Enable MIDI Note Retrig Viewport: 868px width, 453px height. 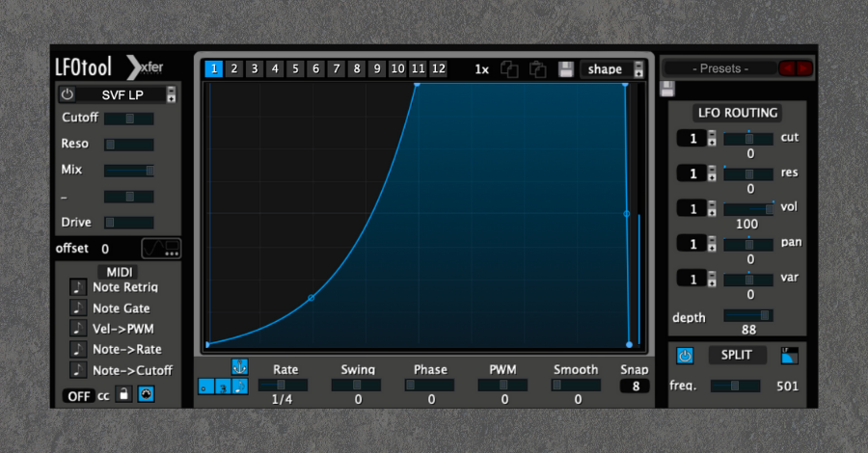[77, 287]
